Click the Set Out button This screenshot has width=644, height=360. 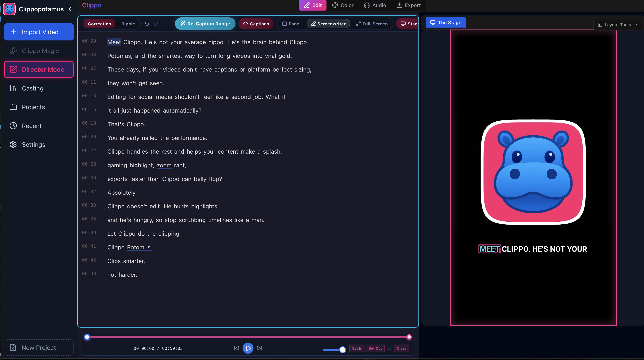click(375, 348)
